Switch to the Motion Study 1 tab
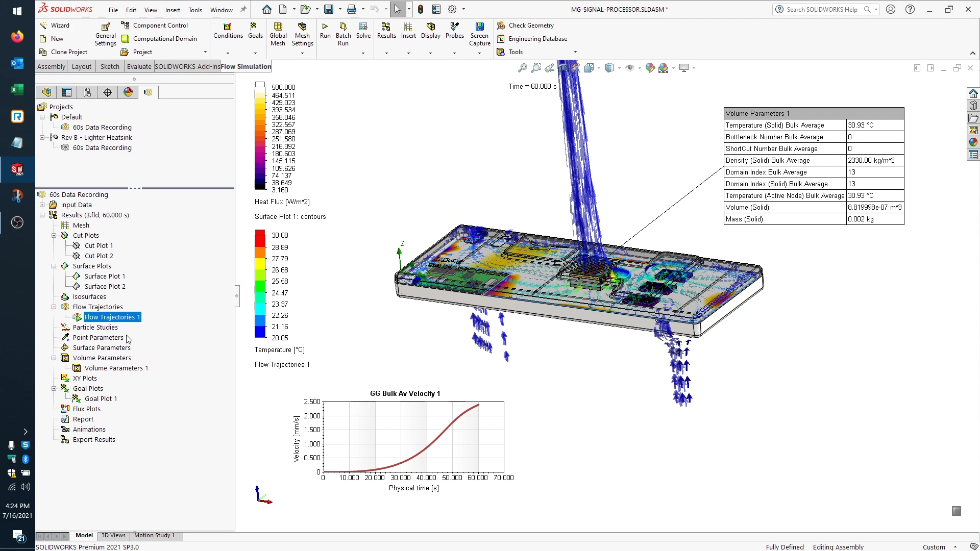Viewport: 980px width, 551px height. (x=154, y=535)
